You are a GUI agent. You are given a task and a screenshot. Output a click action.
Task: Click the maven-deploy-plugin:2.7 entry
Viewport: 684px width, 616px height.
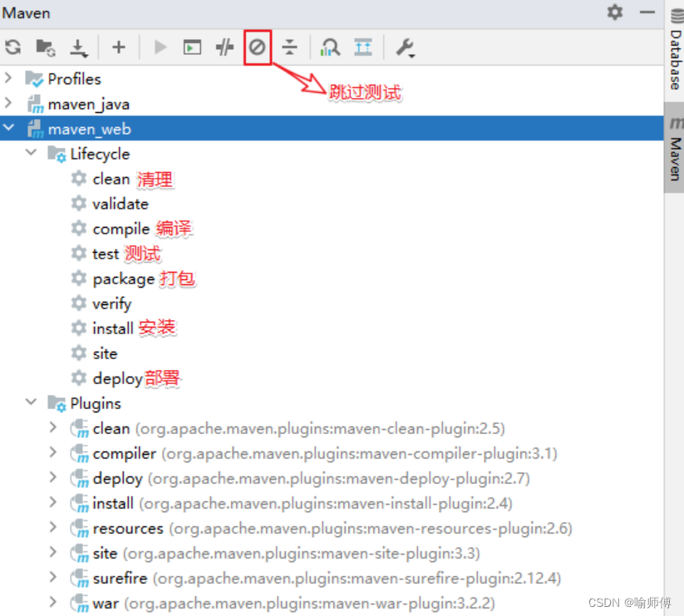(x=339, y=479)
